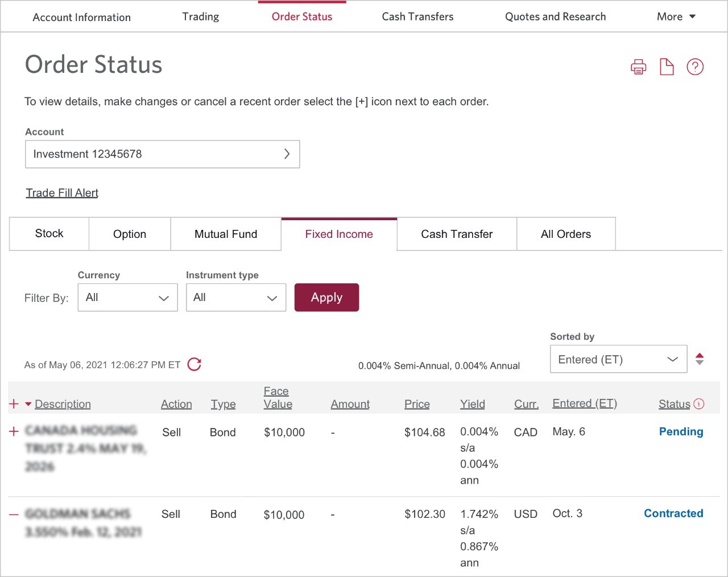Screen dimensions: 728x577
Task: Open the More navigation menu
Action: pyautogui.click(x=676, y=17)
